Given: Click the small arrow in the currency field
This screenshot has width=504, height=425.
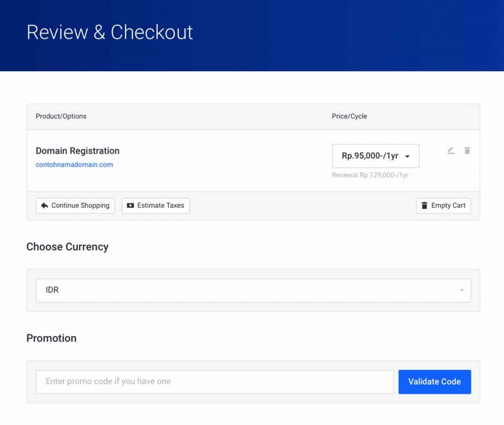Looking at the screenshot, I should (x=462, y=290).
